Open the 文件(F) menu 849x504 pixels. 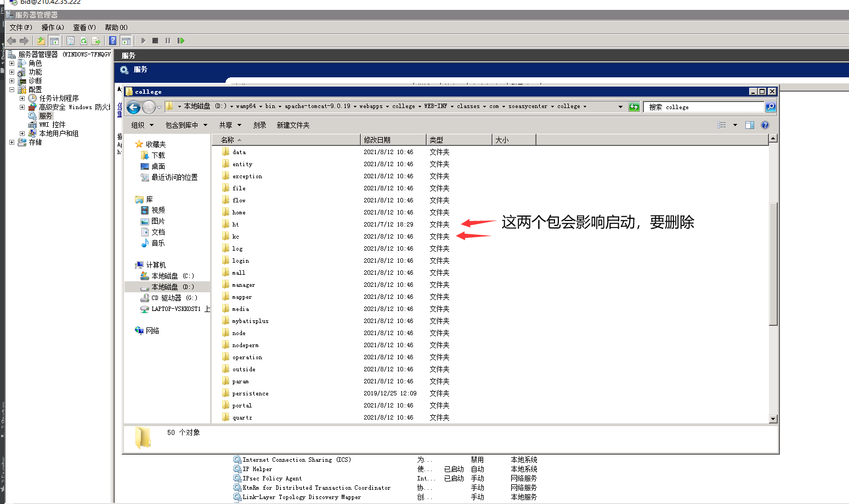(x=21, y=27)
